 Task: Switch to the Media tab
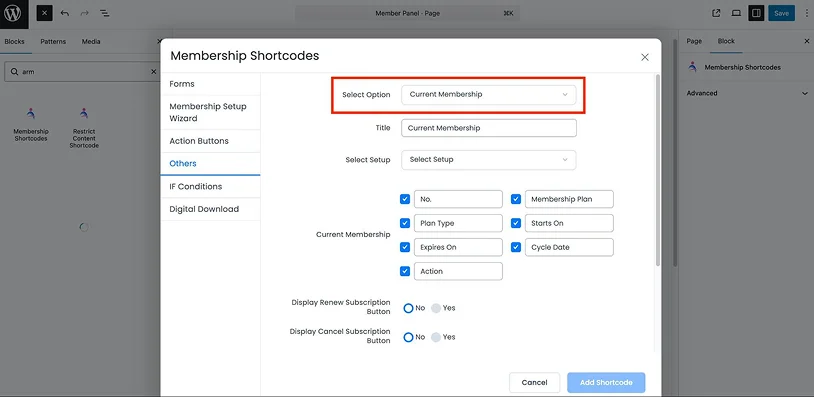tap(91, 42)
